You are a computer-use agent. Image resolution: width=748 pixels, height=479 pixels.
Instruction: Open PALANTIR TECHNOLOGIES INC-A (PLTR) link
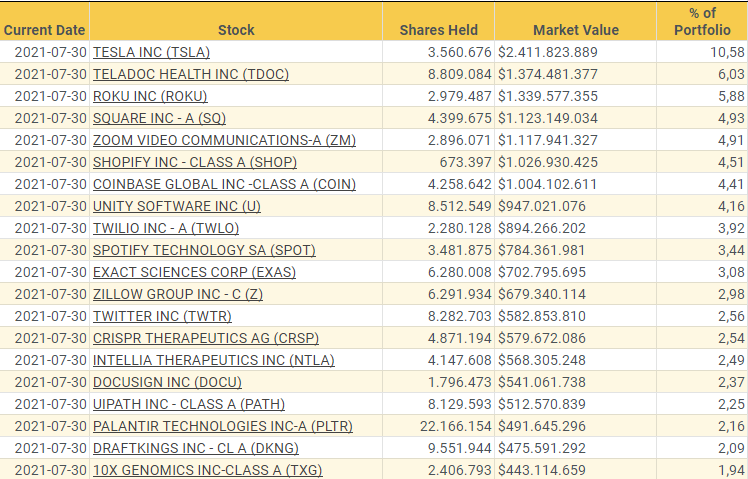tap(223, 425)
